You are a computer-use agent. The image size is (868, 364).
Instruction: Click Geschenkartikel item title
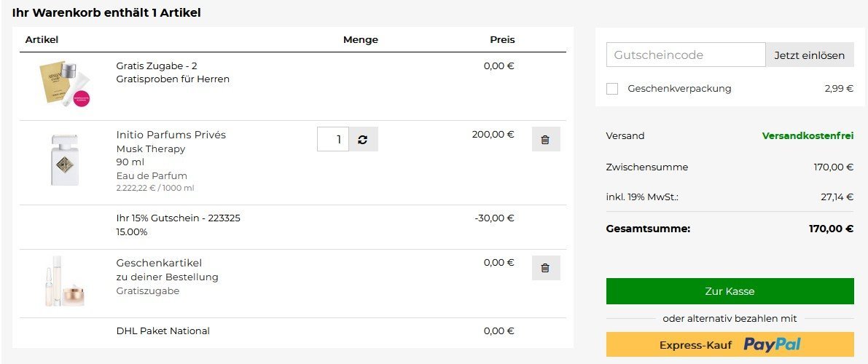click(x=159, y=263)
